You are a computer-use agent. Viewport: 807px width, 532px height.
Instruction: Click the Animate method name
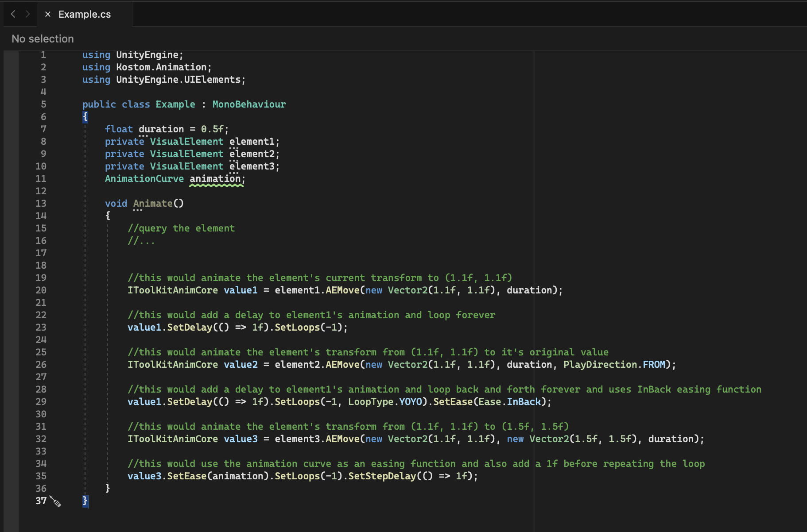click(x=153, y=204)
